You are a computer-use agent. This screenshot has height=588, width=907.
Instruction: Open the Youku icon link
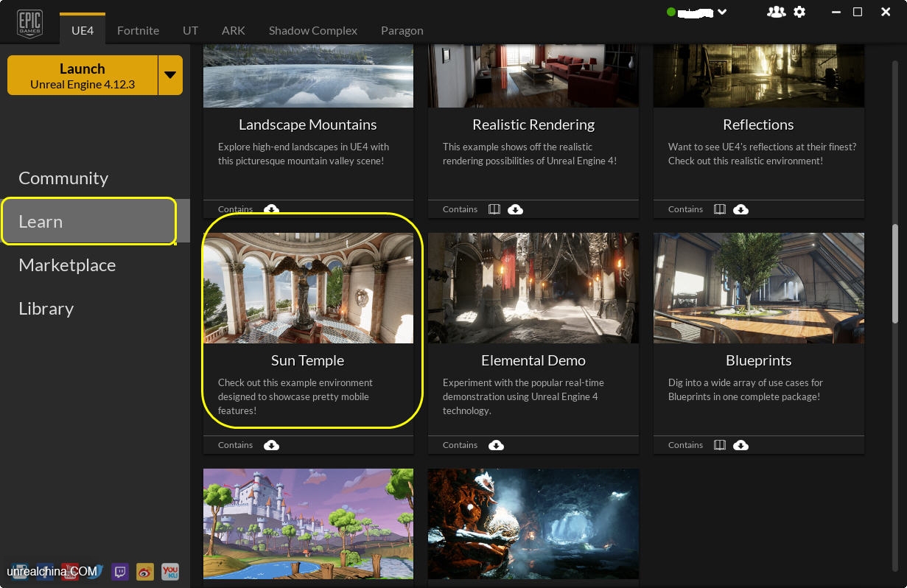[170, 571]
